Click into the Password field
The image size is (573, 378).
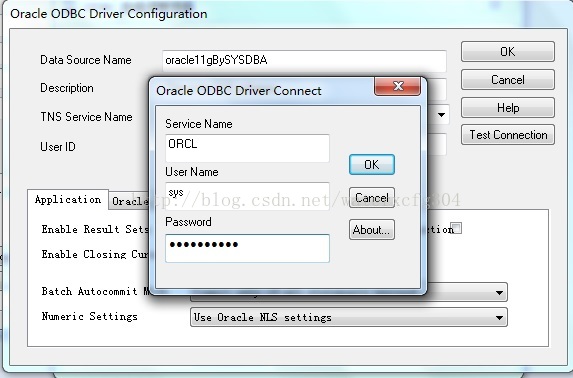(x=247, y=248)
